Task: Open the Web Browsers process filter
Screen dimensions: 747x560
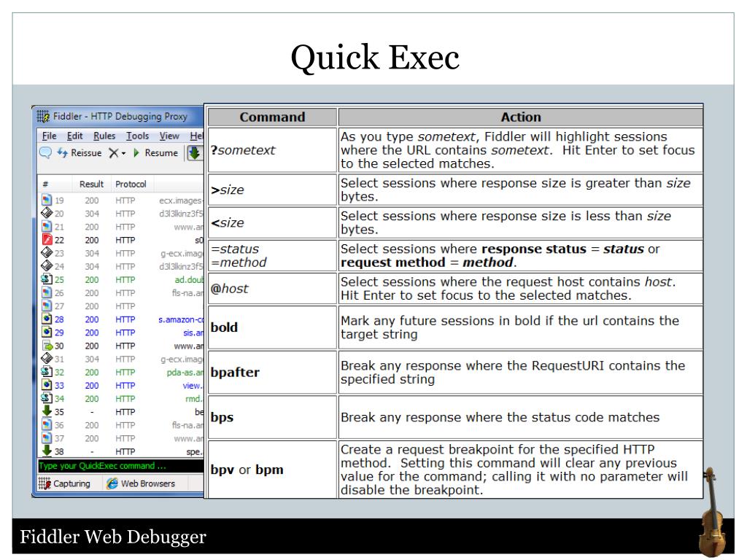Action: [x=141, y=483]
